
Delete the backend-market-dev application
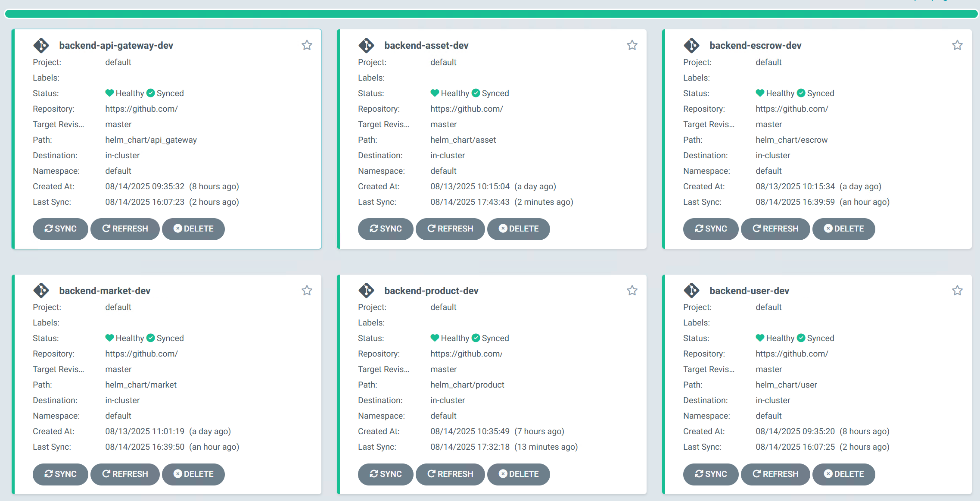[193, 474]
